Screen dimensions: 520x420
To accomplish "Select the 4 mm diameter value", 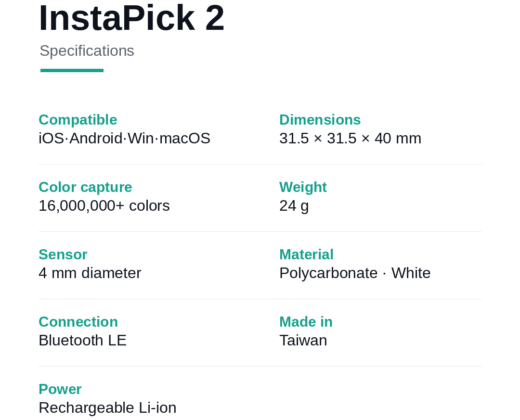I will (90, 273).
